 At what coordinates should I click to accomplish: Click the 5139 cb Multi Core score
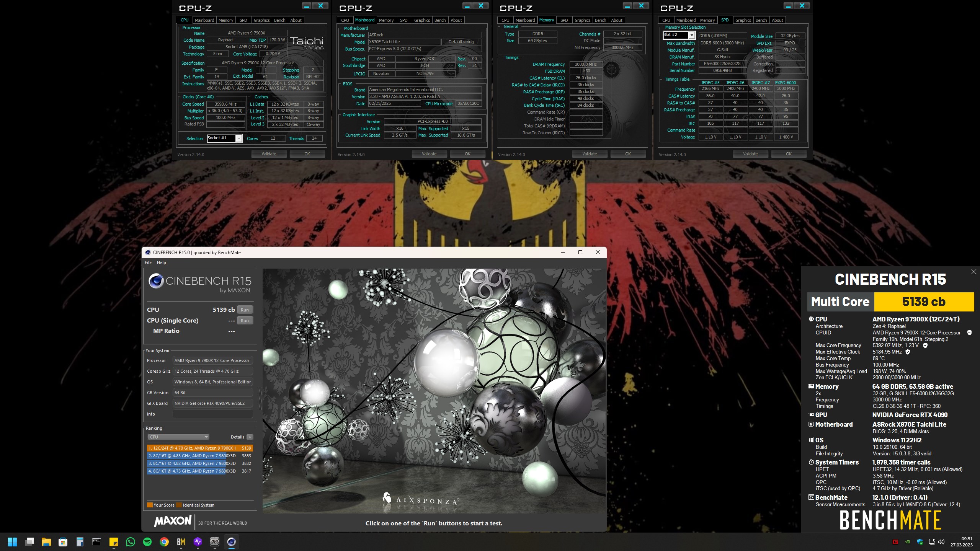(924, 302)
